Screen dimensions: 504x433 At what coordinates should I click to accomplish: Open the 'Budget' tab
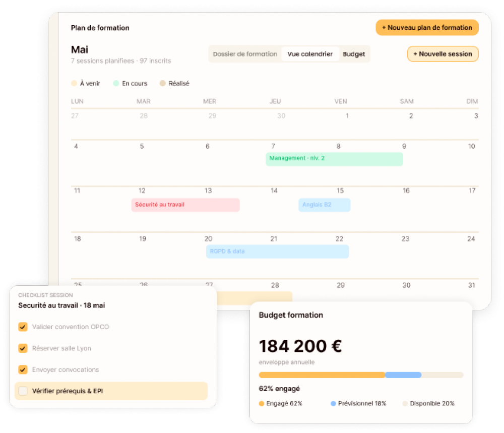354,54
